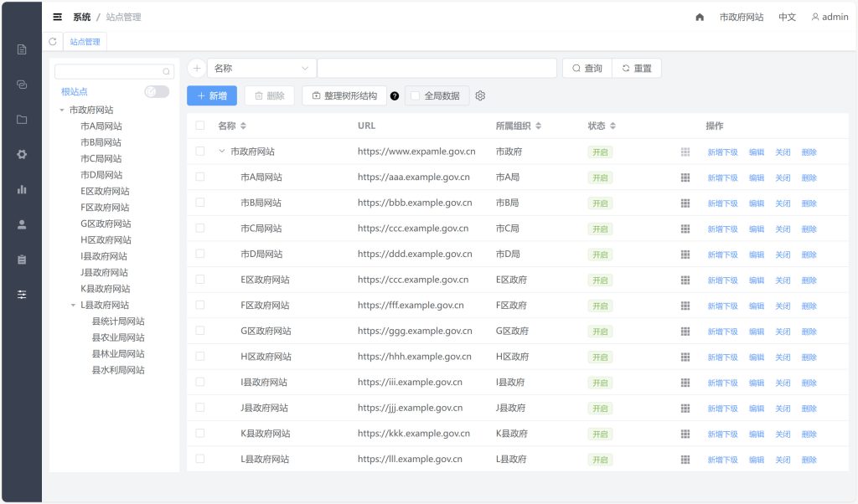Viewport: 858px width, 504px height.
Task: Click the query text input field
Action: tap(437, 69)
